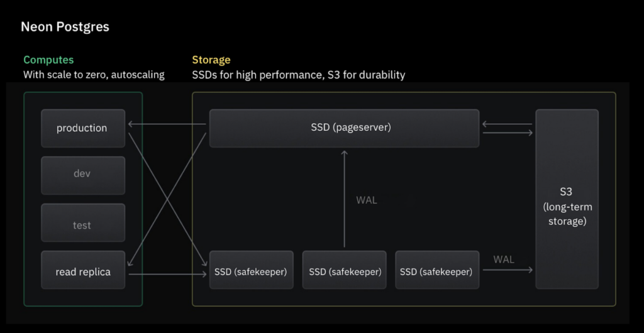Image resolution: width=644 pixels, height=333 pixels.
Task: Click the WAL label above S3 arrow
Action: point(504,259)
